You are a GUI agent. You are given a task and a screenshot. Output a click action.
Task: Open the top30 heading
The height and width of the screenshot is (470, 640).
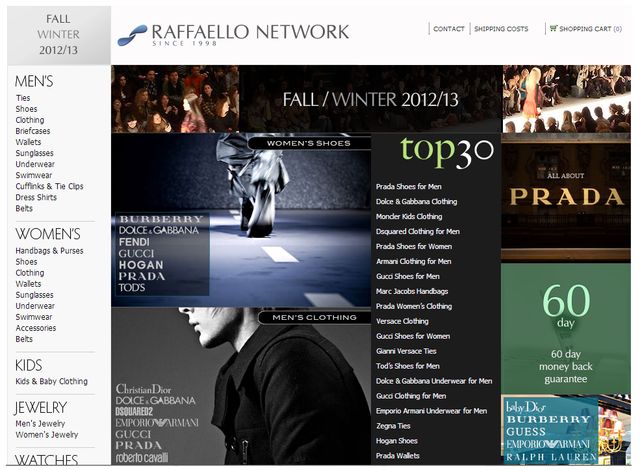447,151
